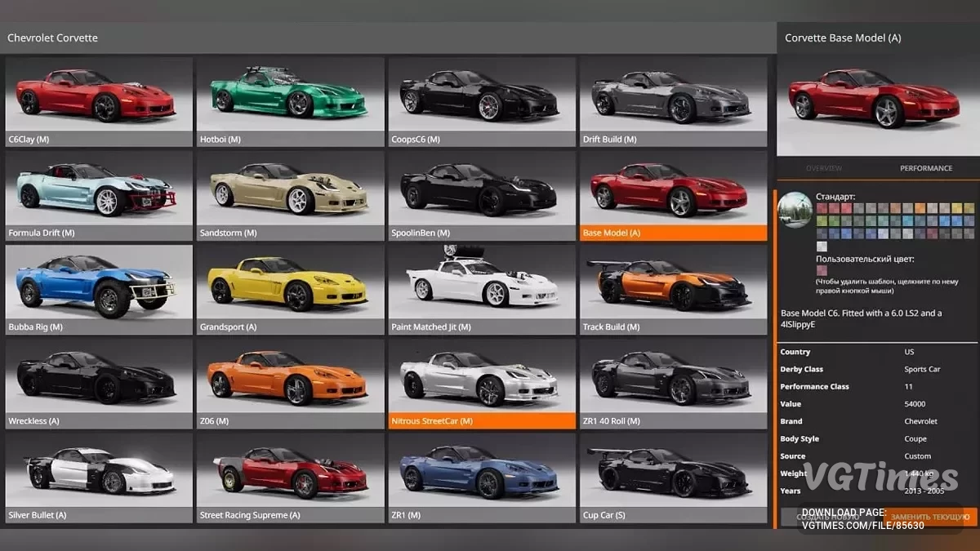This screenshot has width=980, height=551.
Task: Select the Drift Build (M) car
Action: 673,102
